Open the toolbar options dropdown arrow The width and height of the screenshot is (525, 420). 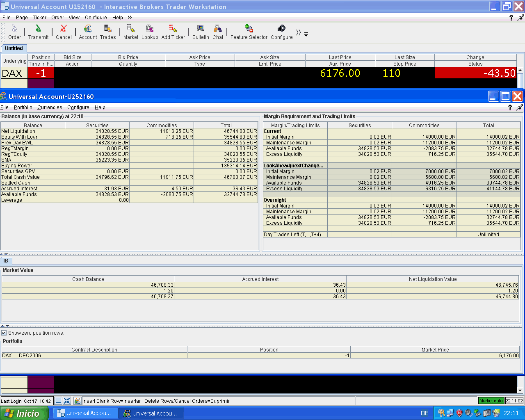coord(306,34)
